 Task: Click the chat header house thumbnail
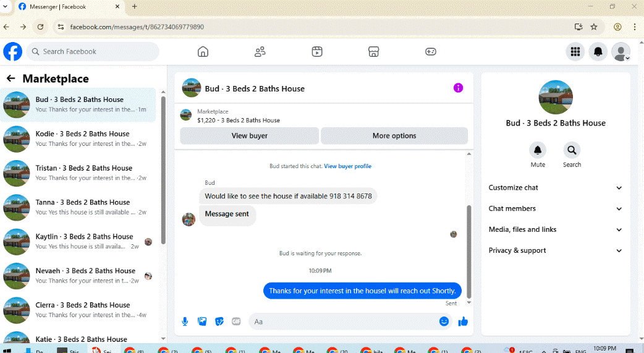[192, 88]
